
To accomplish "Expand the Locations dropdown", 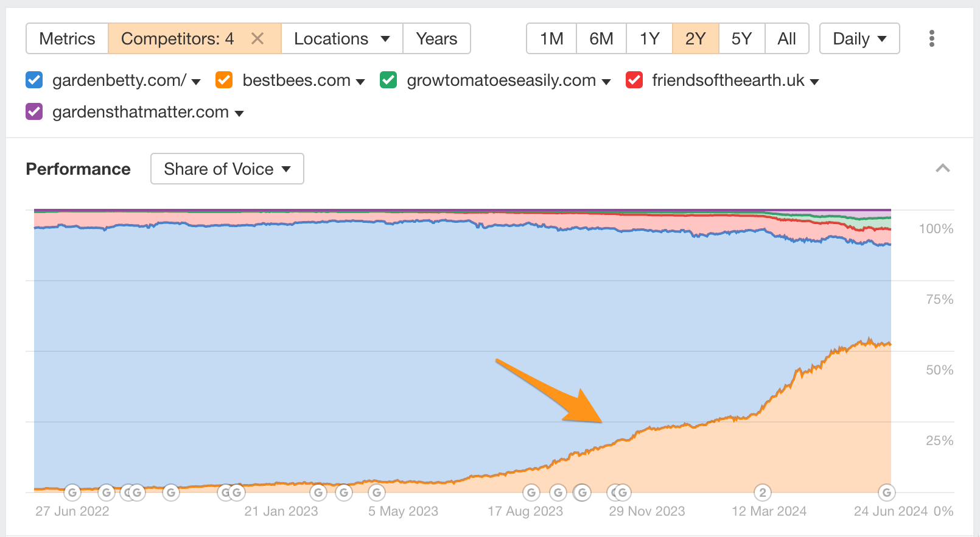I will 341,39.
